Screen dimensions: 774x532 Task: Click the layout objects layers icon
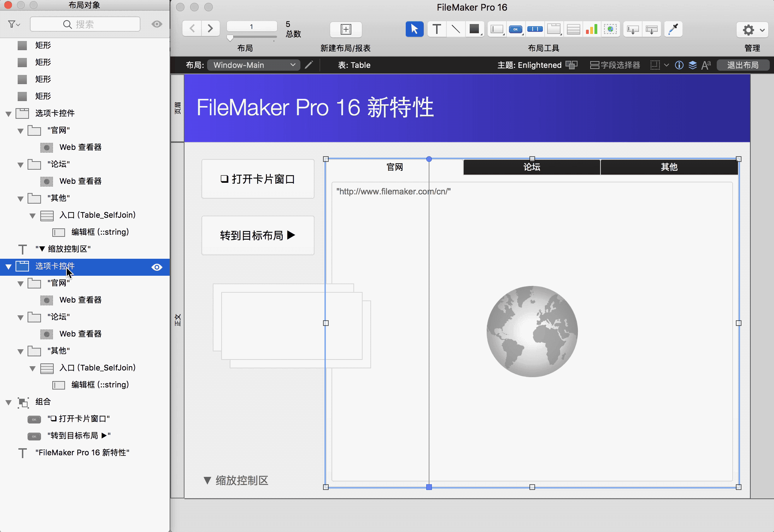693,65
